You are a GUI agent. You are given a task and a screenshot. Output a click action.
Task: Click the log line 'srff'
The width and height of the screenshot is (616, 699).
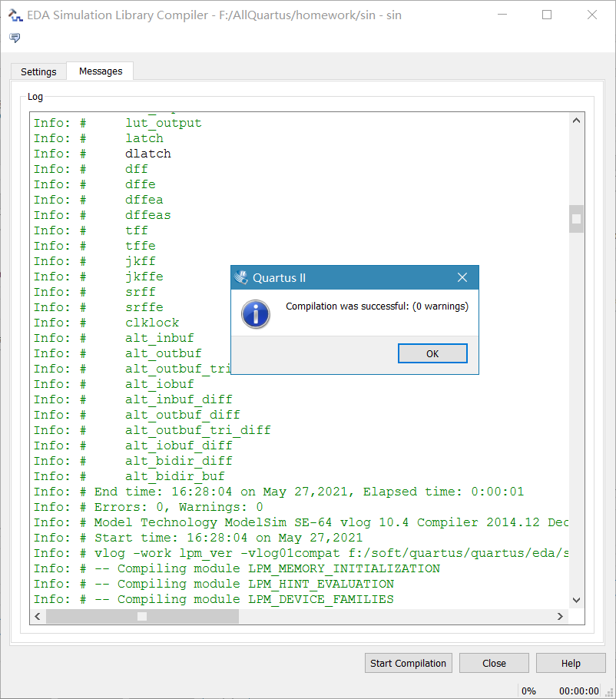141,292
